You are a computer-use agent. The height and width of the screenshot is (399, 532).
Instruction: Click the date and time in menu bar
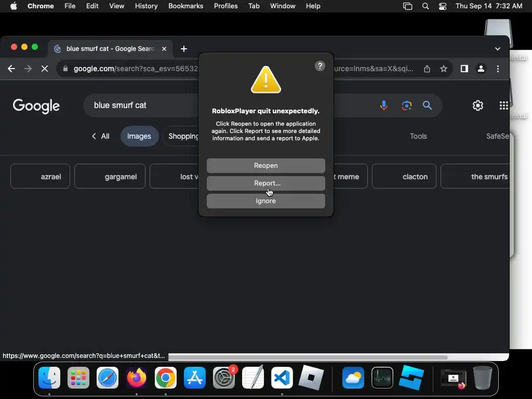coord(488,6)
